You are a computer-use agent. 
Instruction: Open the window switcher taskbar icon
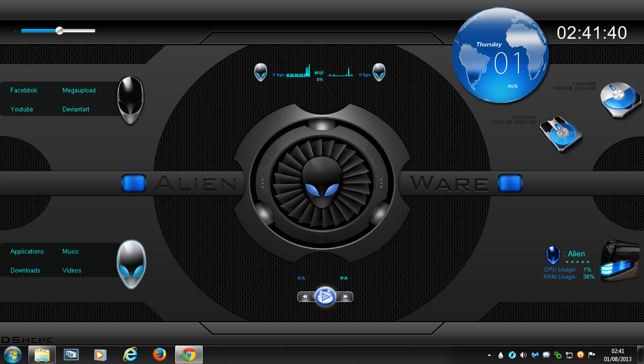pos(72,355)
